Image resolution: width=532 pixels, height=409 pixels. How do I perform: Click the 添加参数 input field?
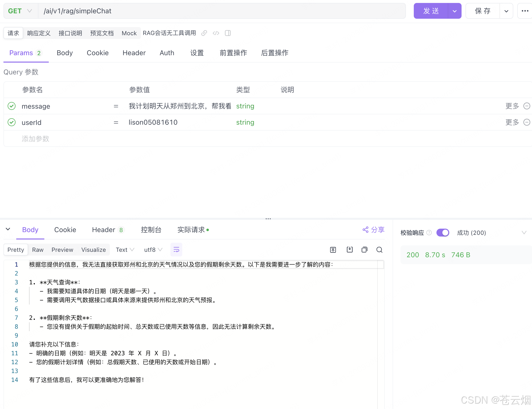35,139
